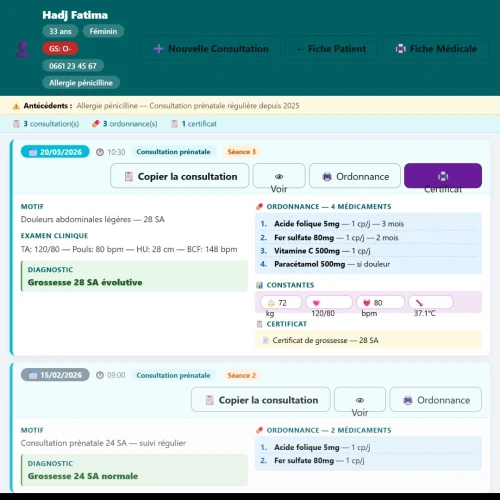View the 20/03/2026 consultation with eye button
Screen dimensions: 500x500
[279, 176]
